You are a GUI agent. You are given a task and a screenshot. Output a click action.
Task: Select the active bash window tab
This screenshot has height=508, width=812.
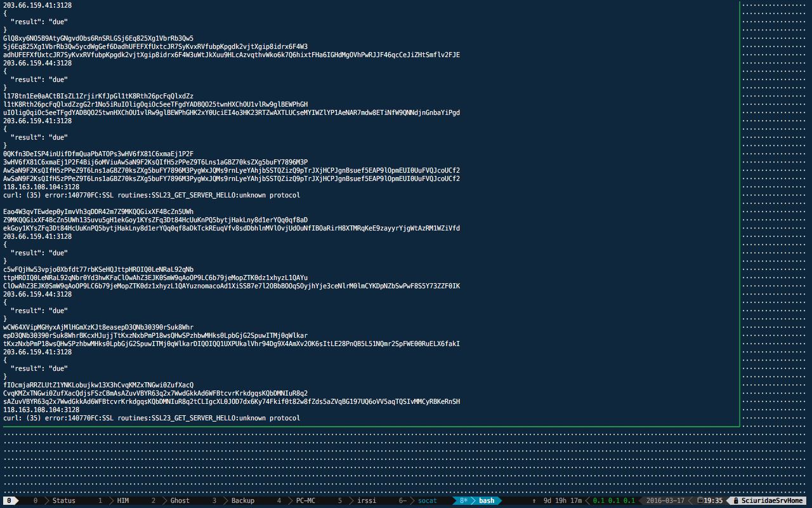click(478, 500)
